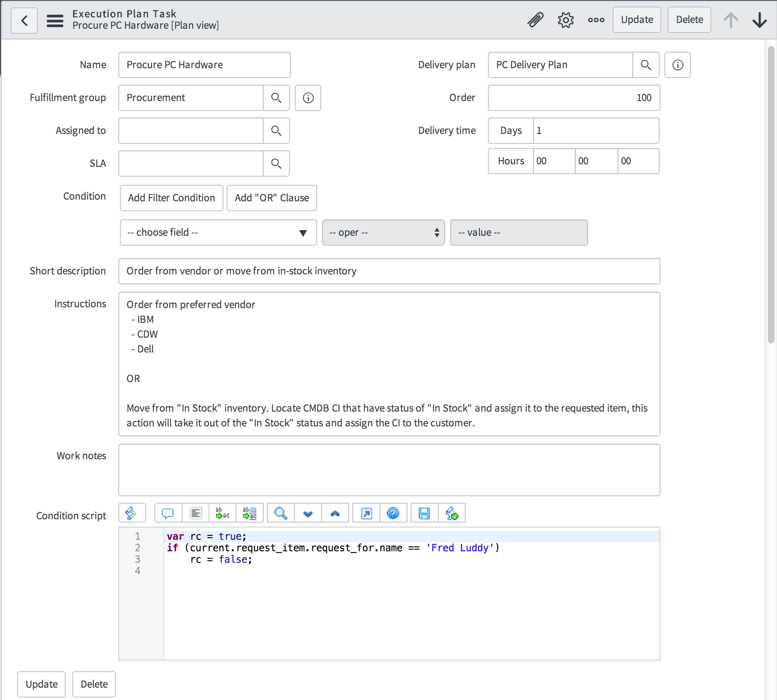Check script syntax with green-check icon
This screenshot has width=777, height=700.
coord(452,513)
